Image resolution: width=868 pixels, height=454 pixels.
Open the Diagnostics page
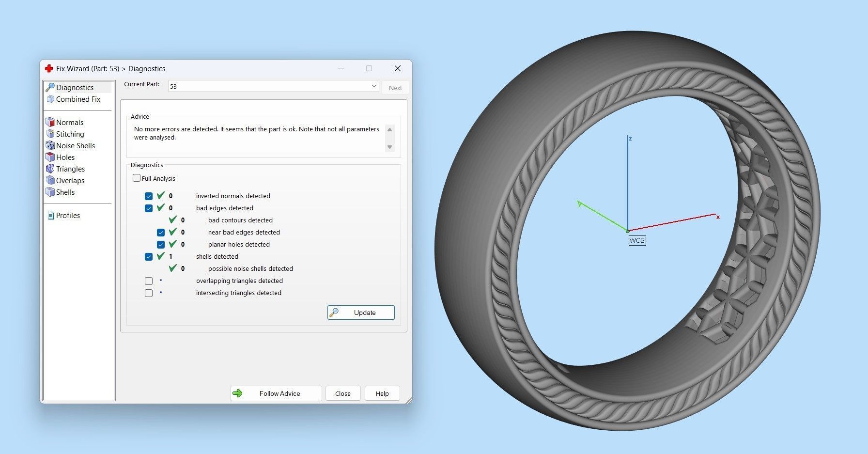[75, 88]
